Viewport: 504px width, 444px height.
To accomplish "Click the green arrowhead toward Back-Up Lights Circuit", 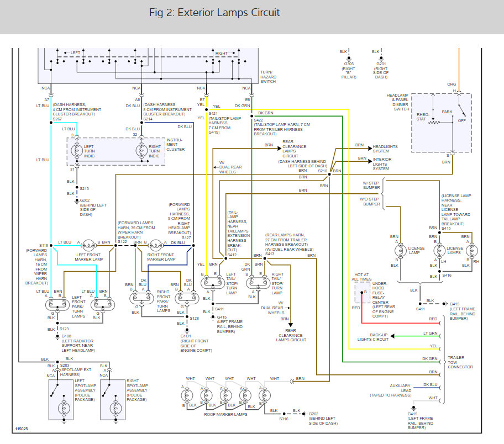I will [392, 336].
